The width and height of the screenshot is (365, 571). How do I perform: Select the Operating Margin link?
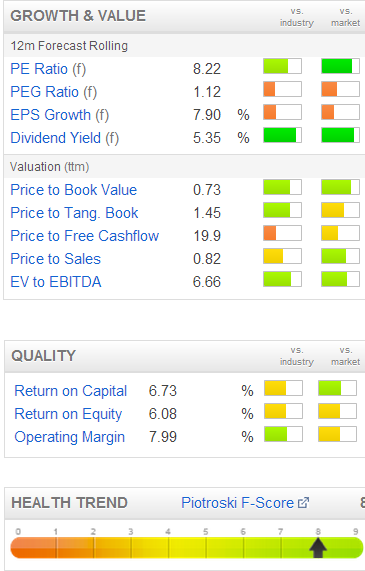(70, 437)
